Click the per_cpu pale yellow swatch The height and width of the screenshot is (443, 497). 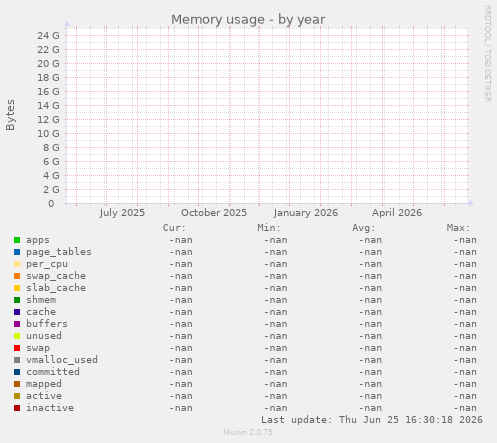(x=17, y=264)
